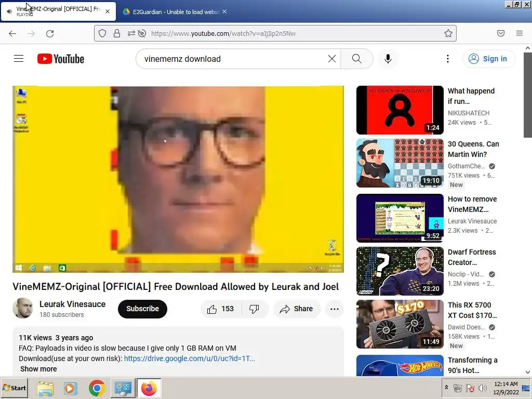
Task: Open the NIKUSHATECH channel name
Action: 469,113
